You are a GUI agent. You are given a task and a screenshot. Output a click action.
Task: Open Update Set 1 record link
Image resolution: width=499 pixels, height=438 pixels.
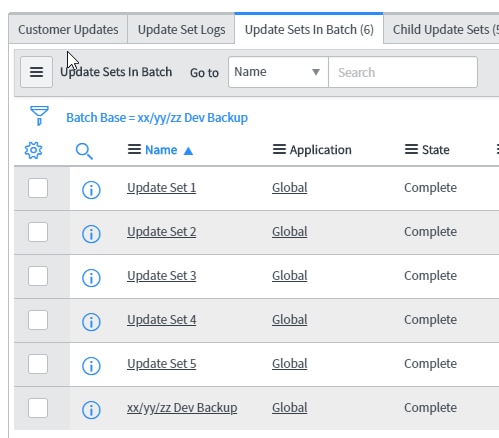162,188
